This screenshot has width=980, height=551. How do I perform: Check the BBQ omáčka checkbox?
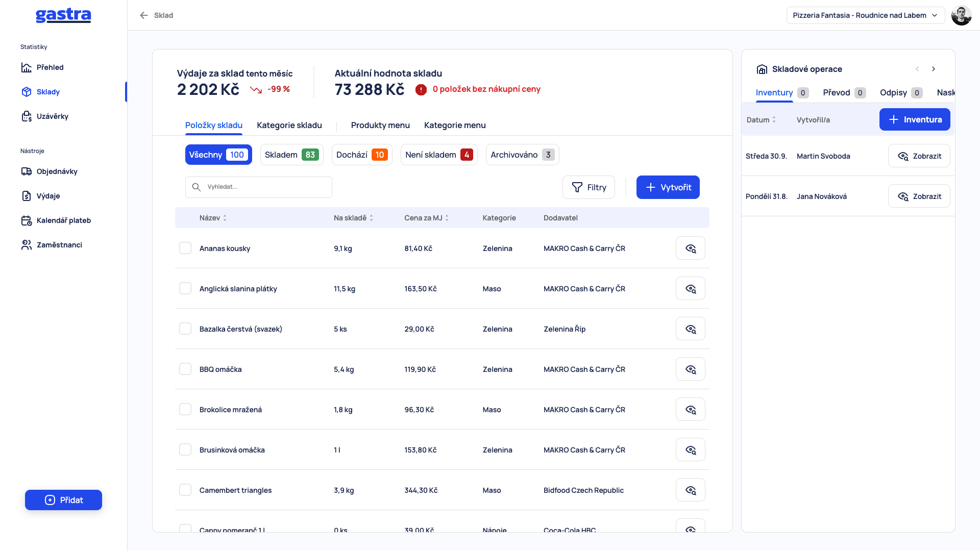coord(185,369)
